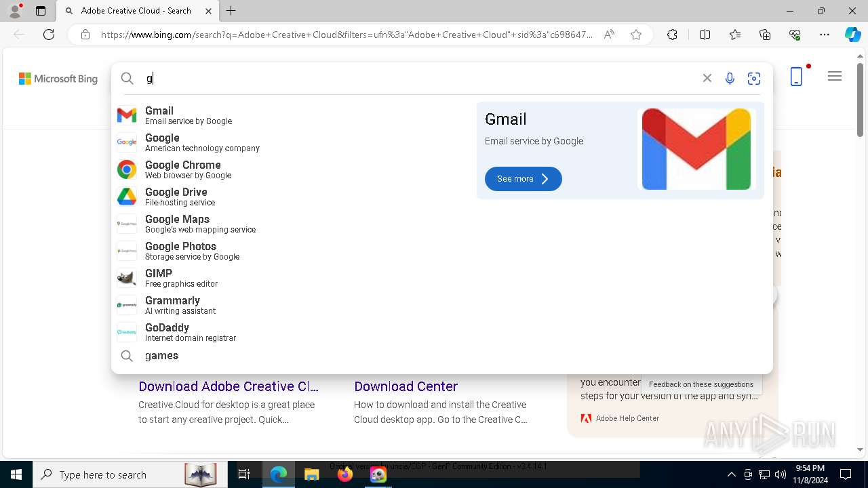Open Windows Start menu
The image size is (868, 488).
[16, 474]
